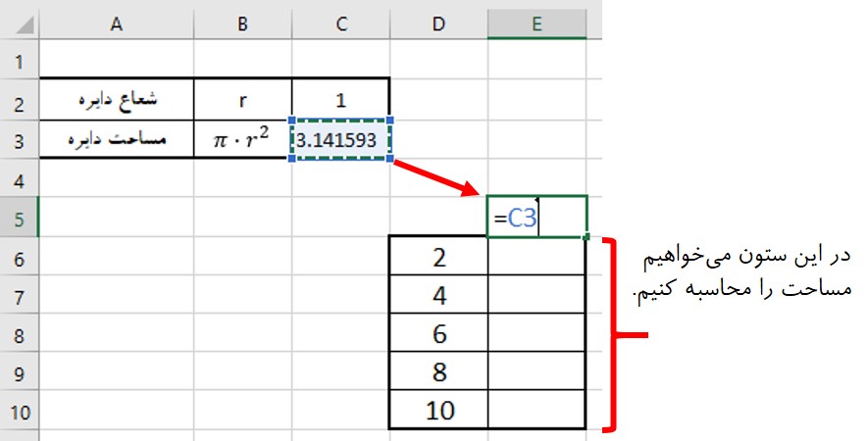The image size is (868, 441).
Task: Select column B header
Action: coord(243,24)
